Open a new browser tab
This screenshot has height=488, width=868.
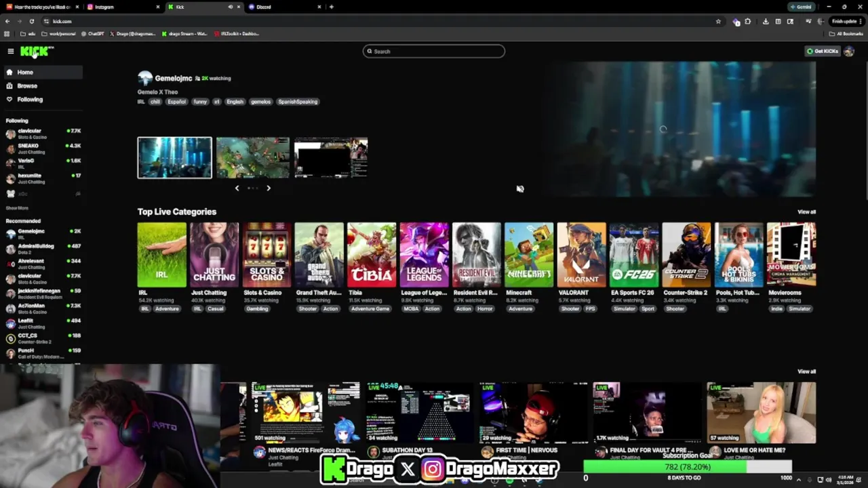pos(331,7)
